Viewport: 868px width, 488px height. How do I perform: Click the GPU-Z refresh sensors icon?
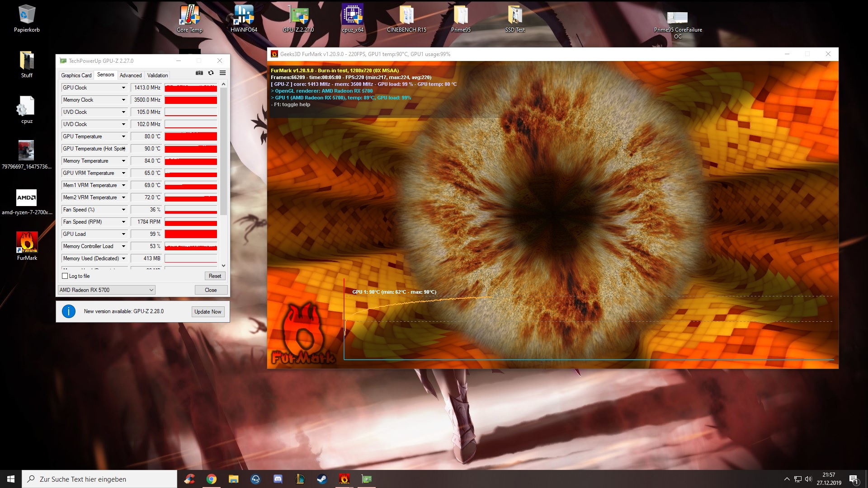[x=211, y=73]
